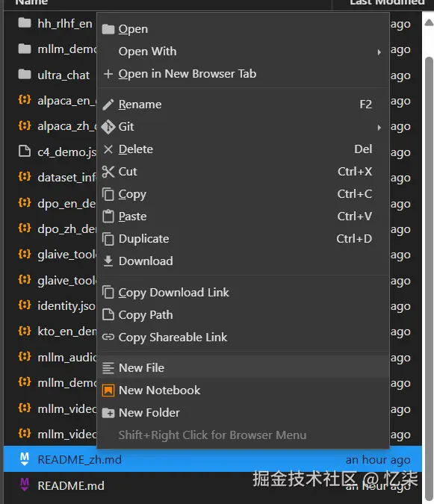This screenshot has height=504, width=434.
Task: Click the pencil icon beside Rename
Action: [x=108, y=105]
